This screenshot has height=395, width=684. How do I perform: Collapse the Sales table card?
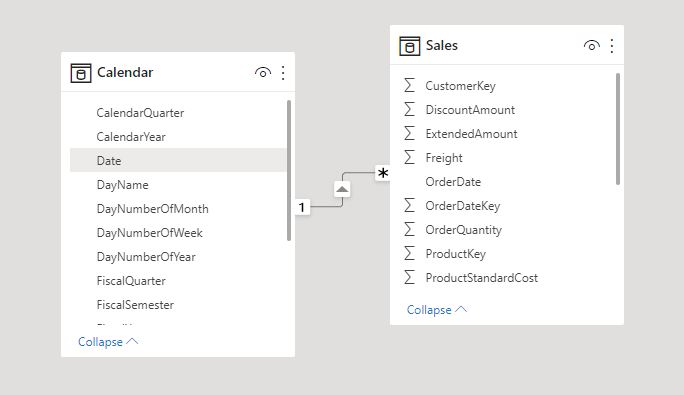click(x=437, y=310)
